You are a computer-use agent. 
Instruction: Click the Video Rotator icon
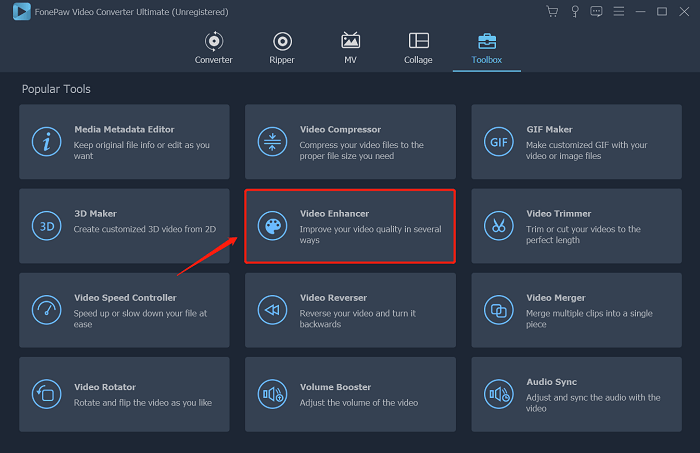46,395
